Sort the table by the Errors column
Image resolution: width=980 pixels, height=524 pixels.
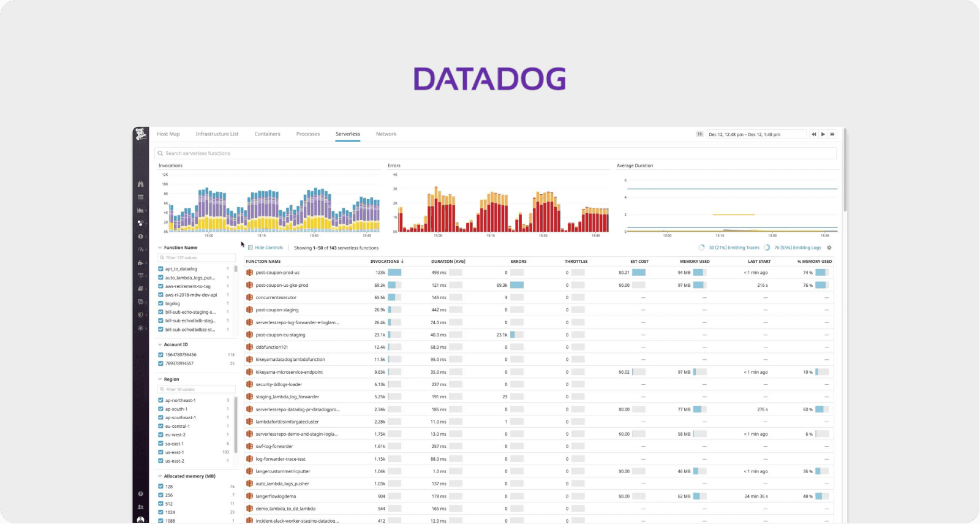click(x=518, y=262)
